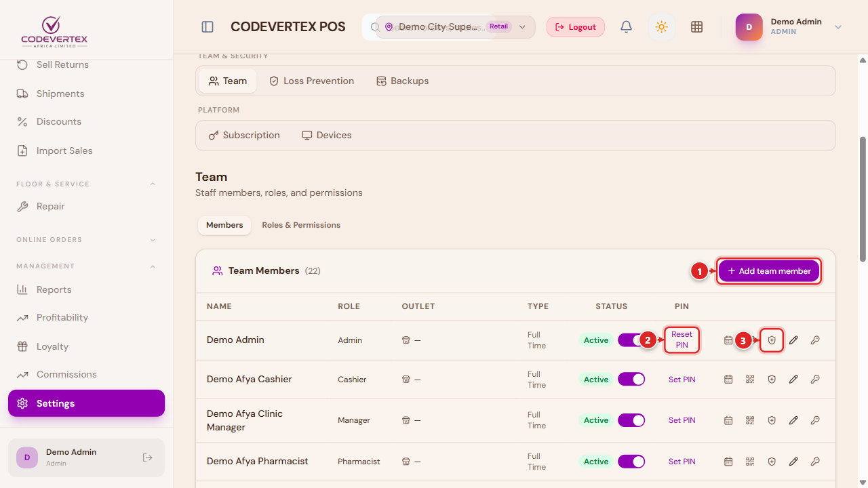The image size is (868, 488).
Task: Click the shield icon for Demo Afya Pharmacist
Action: pyautogui.click(x=772, y=462)
